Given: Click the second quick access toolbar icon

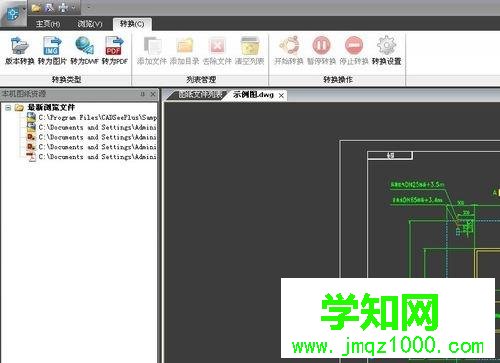Looking at the screenshot, I should tap(50, 8).
